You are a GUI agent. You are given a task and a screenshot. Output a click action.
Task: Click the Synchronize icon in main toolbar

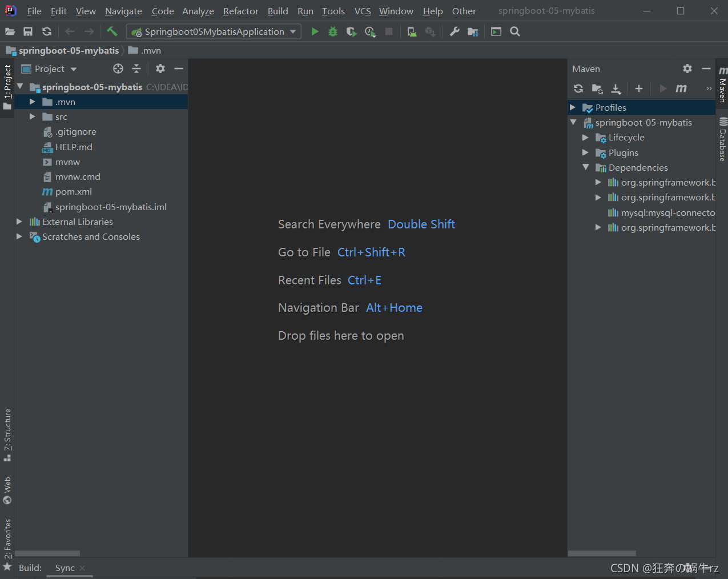pyautogui.click(x=47, y=32)
